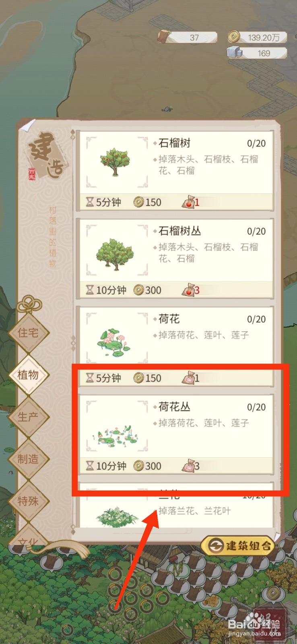Switch to the 植物 category tab
Screen dimensions: 297x644
[x=29, y=375]
